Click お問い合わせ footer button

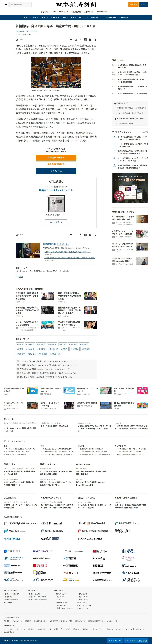pos(115,641)
